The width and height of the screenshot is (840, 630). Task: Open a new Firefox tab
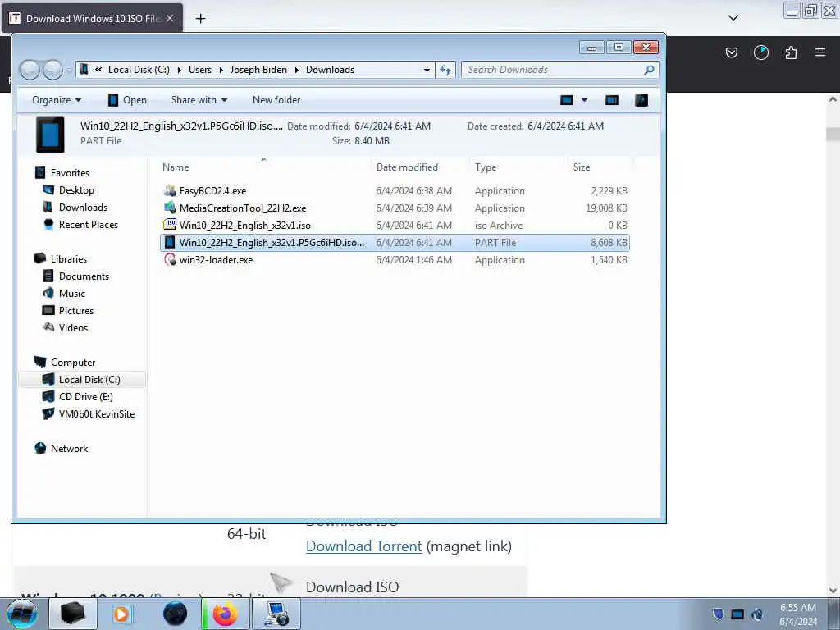[x=200, y=19]
